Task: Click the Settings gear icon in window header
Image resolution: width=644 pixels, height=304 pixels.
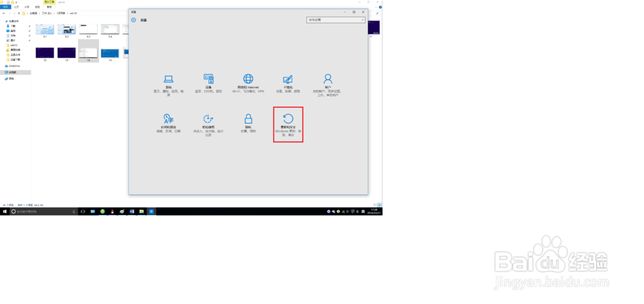Action: click(133, 20)
